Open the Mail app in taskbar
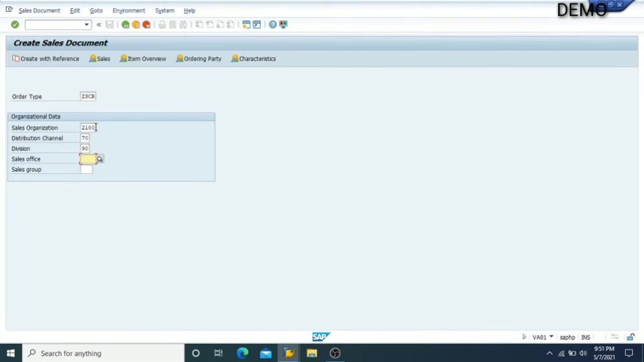This screenshot has height=362, width=644. pos(266,353)
